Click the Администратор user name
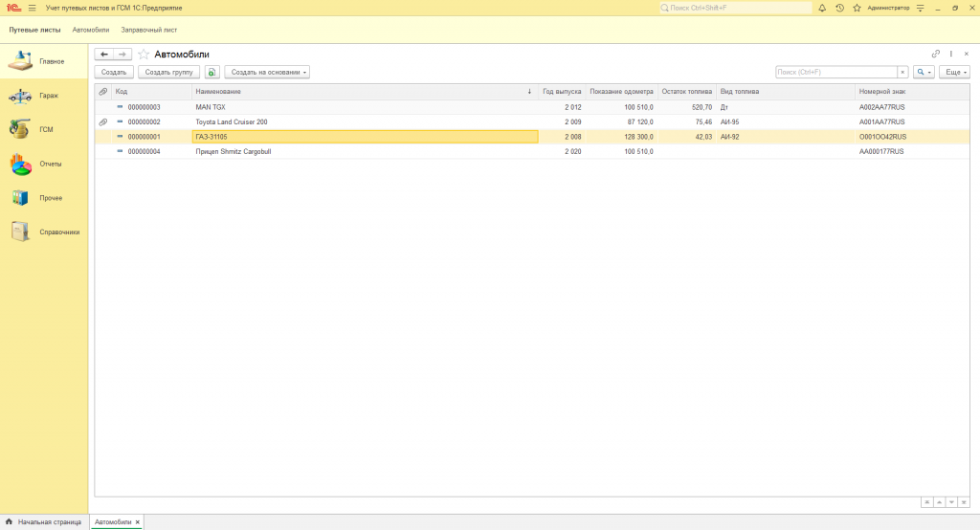The height and width of the screenshot is (530, 980). 888,8
